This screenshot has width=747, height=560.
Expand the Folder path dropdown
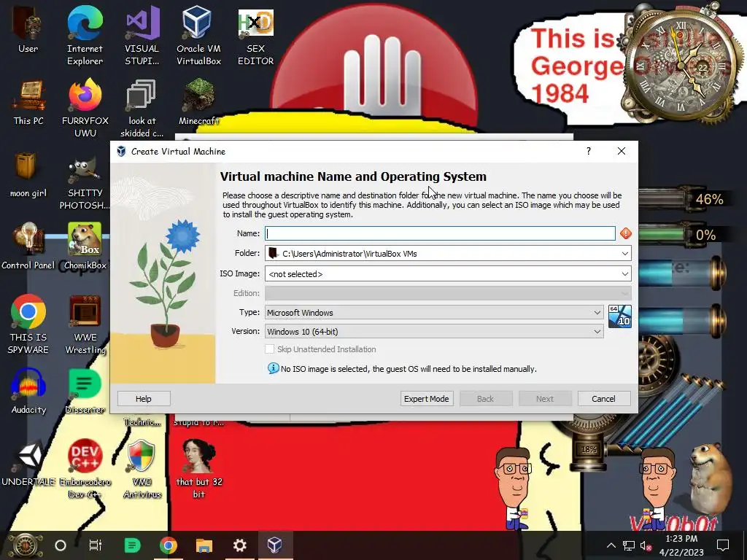[624, 253]
